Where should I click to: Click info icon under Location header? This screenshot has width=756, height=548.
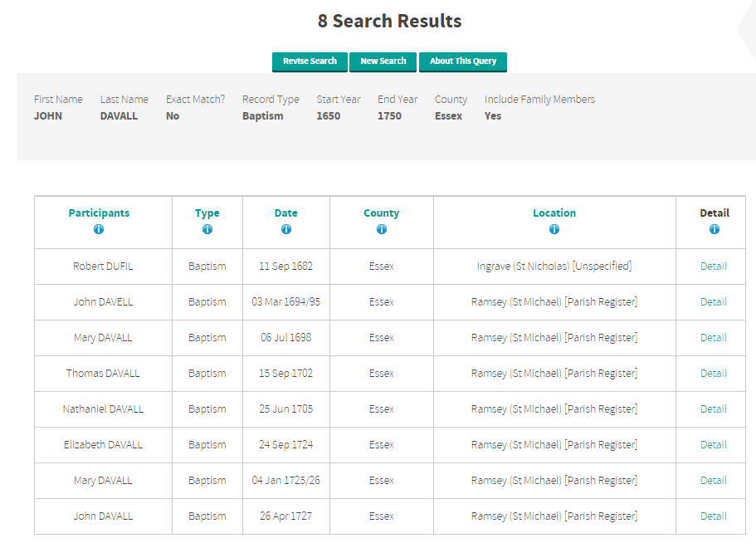pyautogui.click(x=554, y=229)
